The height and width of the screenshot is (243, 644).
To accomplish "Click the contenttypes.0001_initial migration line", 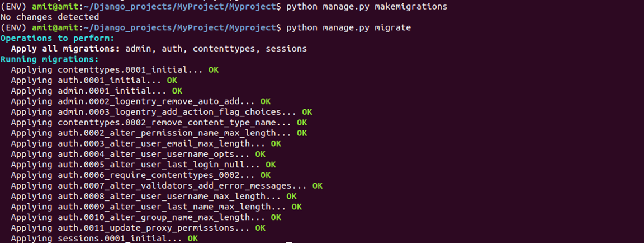I will 115,70.
